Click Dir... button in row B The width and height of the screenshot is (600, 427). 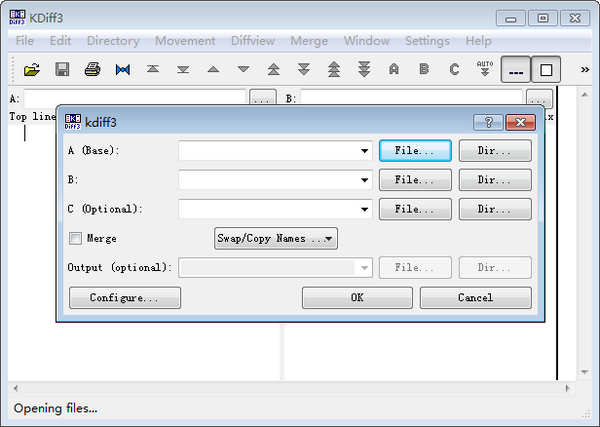(495, 180)
